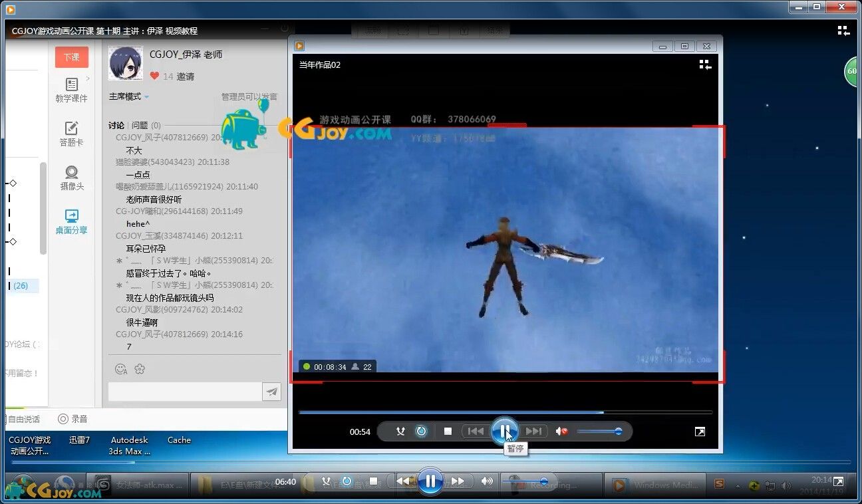This screenshot has width=862, height=504.
Task: Click username CGJOY_风影(909724762)
Action: (162, 309)
